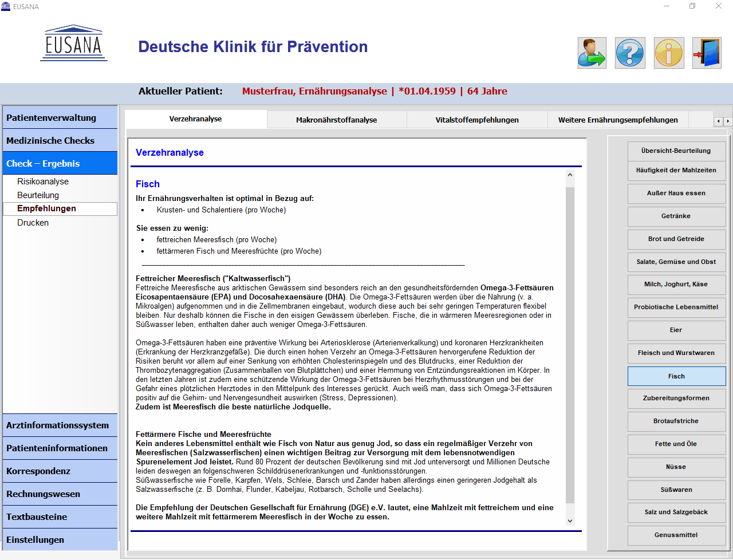Click Brotaufstriche button

point(676,421)
